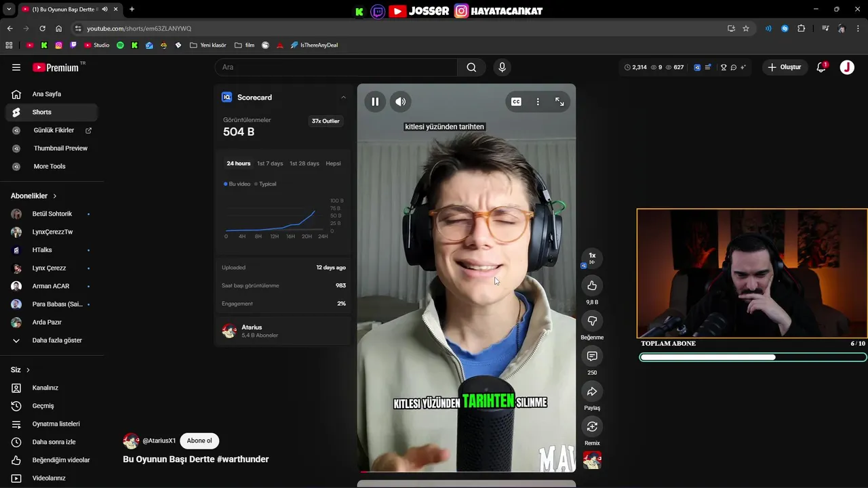
Task: Open the hamburger guide menu
Action: [x=16, y=67]
